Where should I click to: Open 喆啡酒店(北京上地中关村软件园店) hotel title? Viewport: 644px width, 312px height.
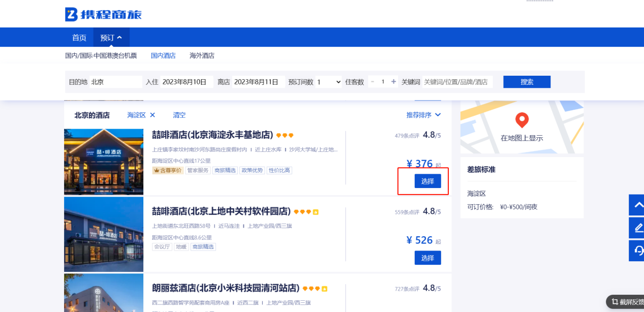(x=221, y=211)
